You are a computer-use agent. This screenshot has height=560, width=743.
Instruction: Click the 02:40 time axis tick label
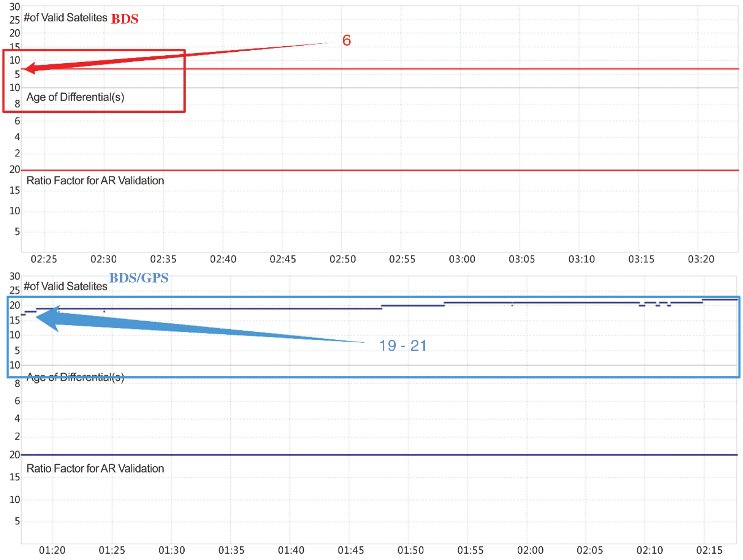coord(223,259)
